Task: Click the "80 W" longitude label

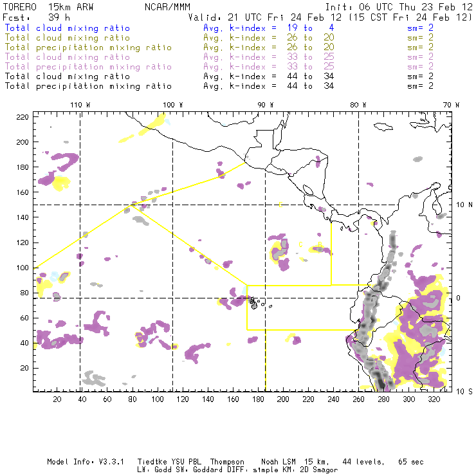Action: coord(358,105)
